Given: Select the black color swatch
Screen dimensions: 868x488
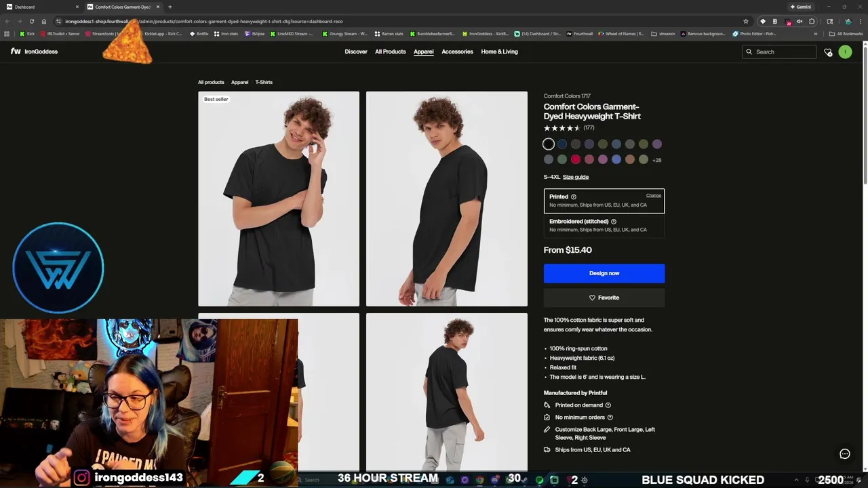Looking at the screenshot, I should (549, 144).
